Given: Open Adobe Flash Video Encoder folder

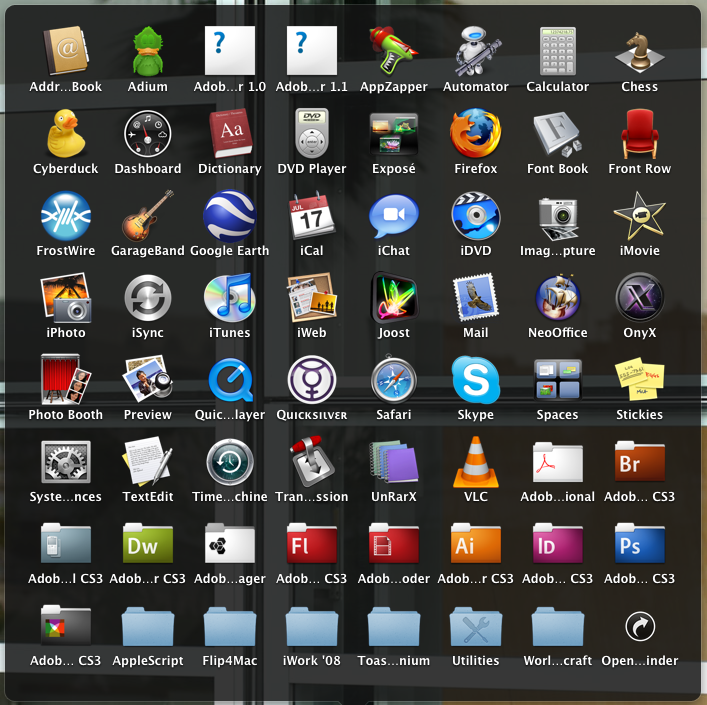Looking at the screenshot, I should (x=394, y=543).
